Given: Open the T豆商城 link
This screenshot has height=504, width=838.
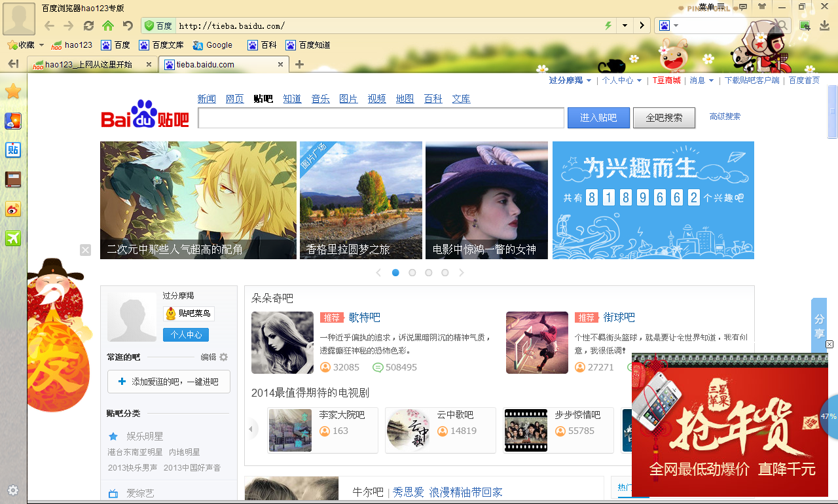Looking at the screenshot, I should pyautogui.click(x=666, y=81).
